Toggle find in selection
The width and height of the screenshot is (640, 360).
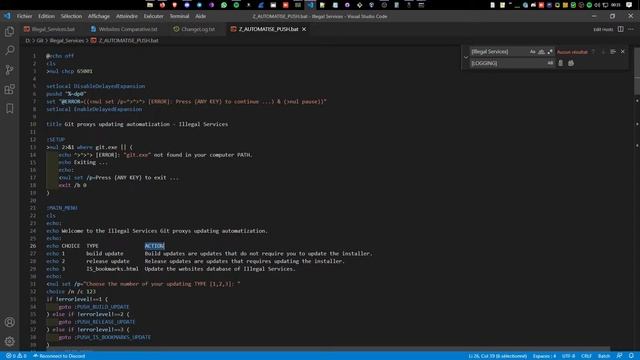coord(613,51)
